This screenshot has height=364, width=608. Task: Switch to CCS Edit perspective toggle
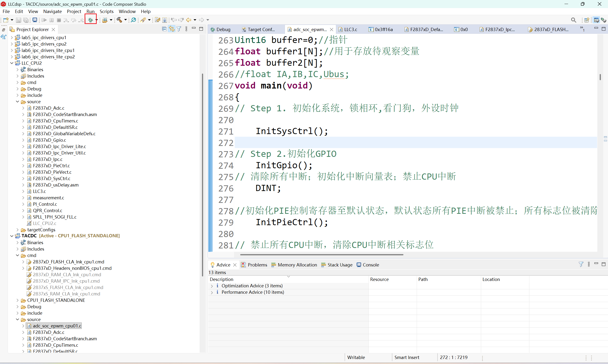point(596,20)
